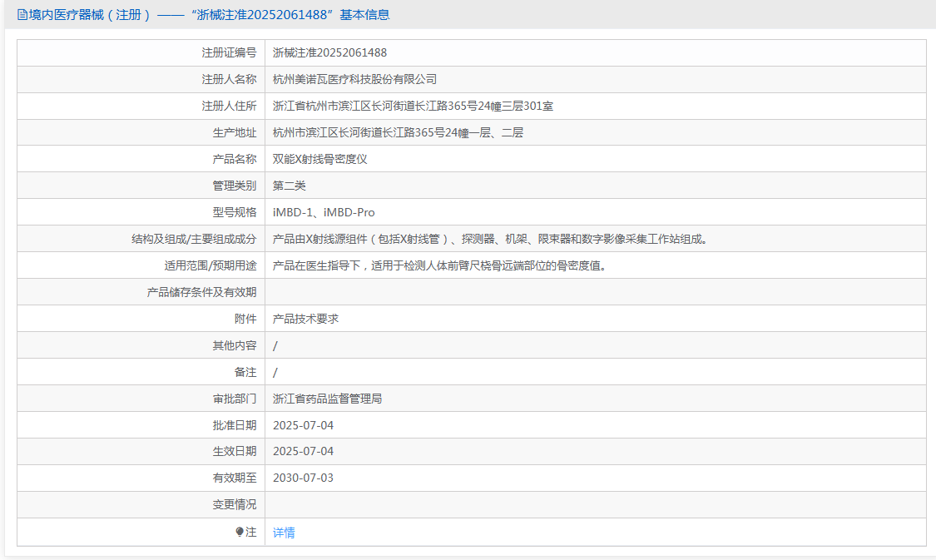The image size is (936, 560).
Task: Select expiry date 2030-07-03
Action: pos(303,478)
